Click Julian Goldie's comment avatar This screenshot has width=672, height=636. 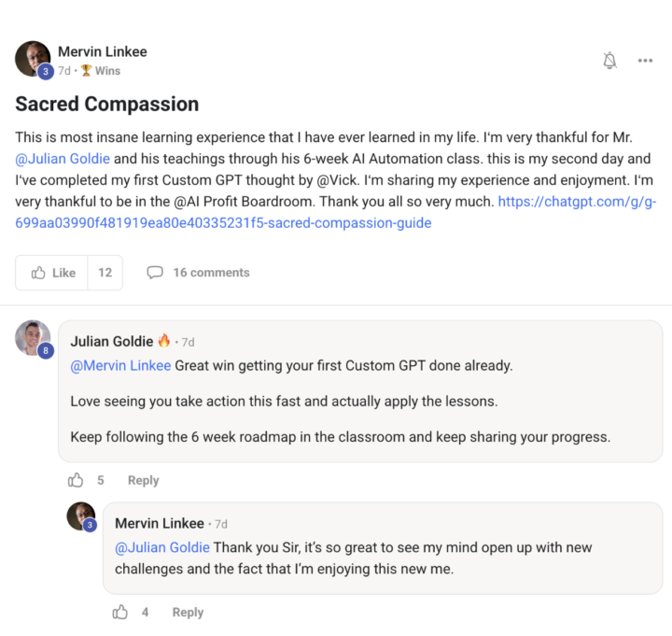33,337
